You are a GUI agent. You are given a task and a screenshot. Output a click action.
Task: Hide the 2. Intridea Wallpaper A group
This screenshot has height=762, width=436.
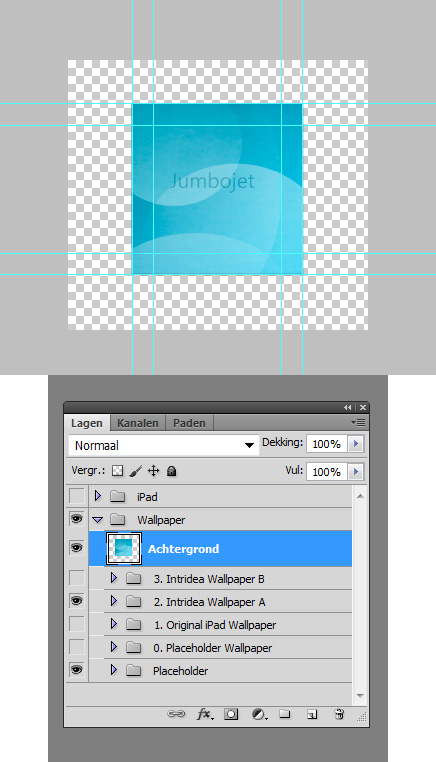tap(77, 601)
